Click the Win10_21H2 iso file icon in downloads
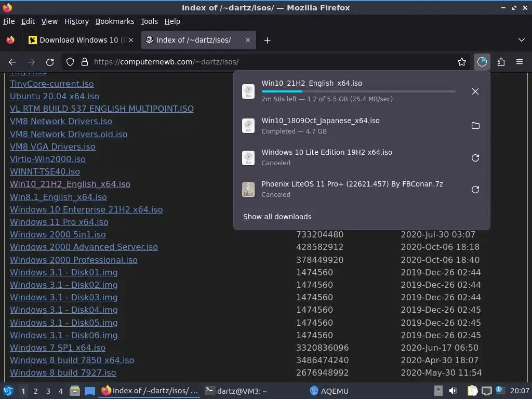 coord(248,91)
